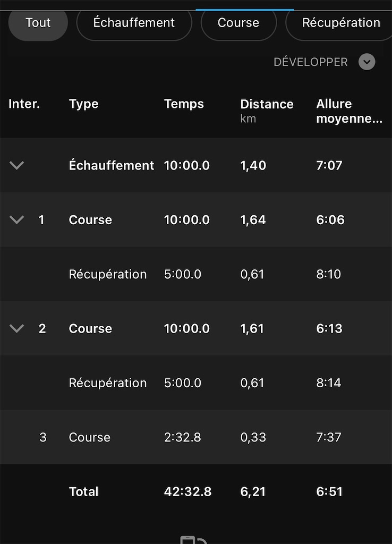Click the round DÉVELOPPER chevron icon
This screenshot has height=544, width=392.
[x=367, y=62]
